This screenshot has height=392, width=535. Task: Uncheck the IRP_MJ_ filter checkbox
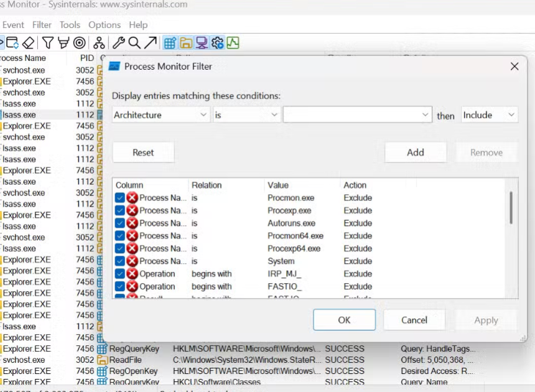120,274
